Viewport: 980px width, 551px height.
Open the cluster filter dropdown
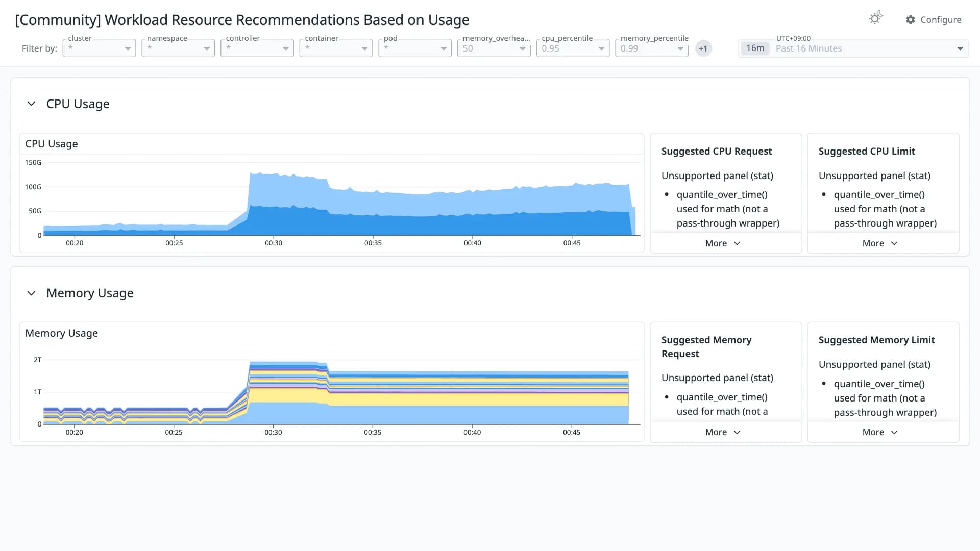tap(99, 48)
